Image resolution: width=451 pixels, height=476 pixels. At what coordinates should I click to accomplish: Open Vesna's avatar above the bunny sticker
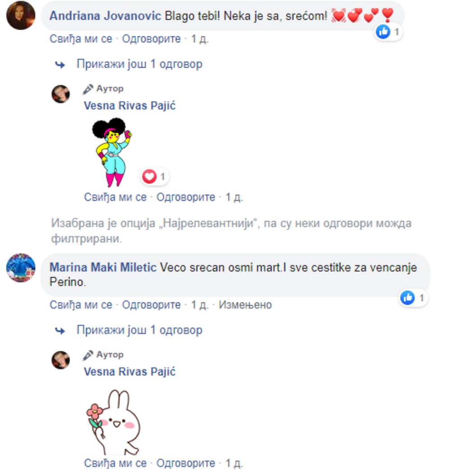click(x=61, y=360)
